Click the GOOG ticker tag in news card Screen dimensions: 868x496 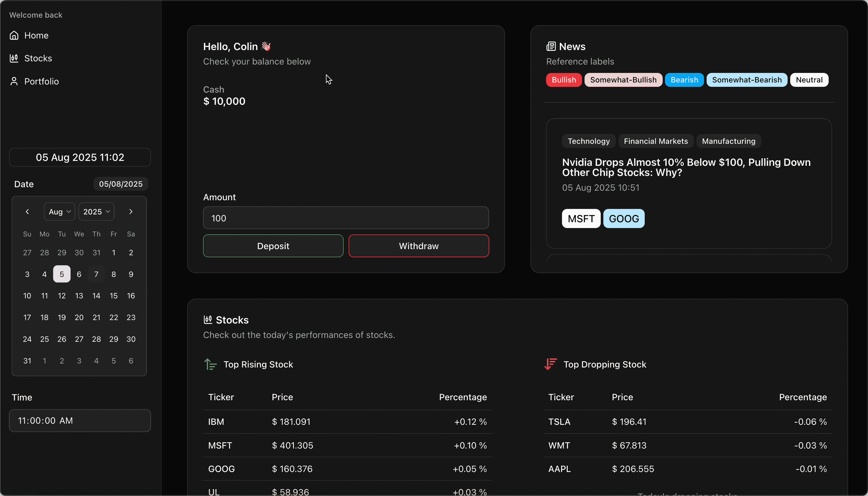pos(624,218)
